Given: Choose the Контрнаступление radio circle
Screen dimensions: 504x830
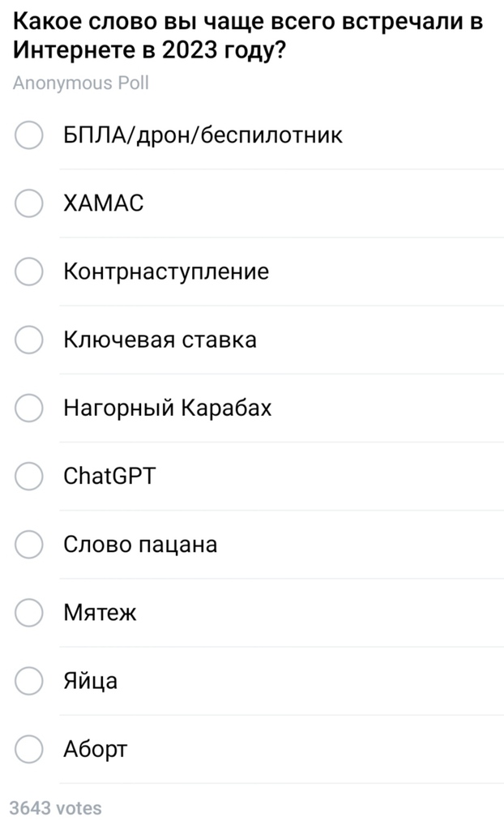Looking at the screenshot, I should 29,272.
